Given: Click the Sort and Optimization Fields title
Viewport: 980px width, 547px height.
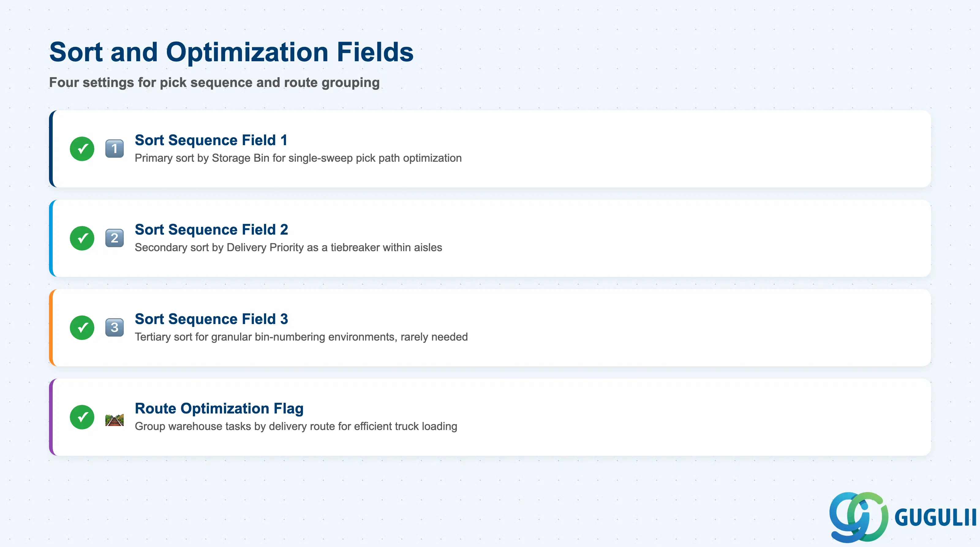Looking at the screenshot, I should (231, 52).
